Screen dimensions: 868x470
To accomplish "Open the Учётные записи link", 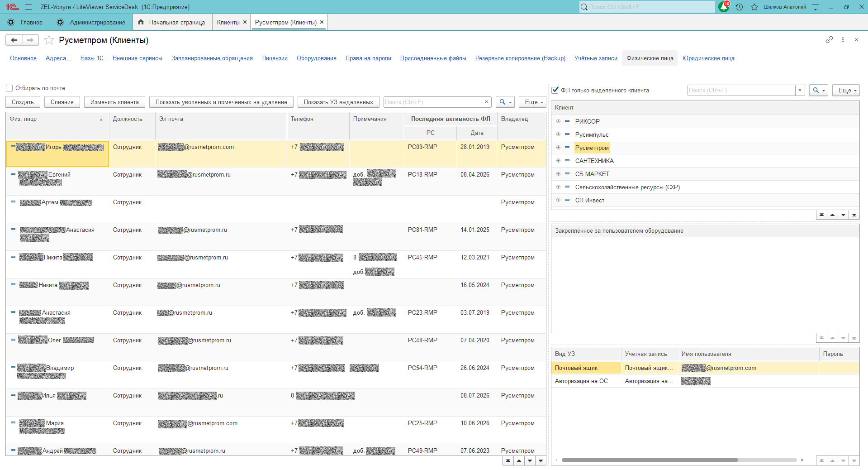I will point(596,58).
